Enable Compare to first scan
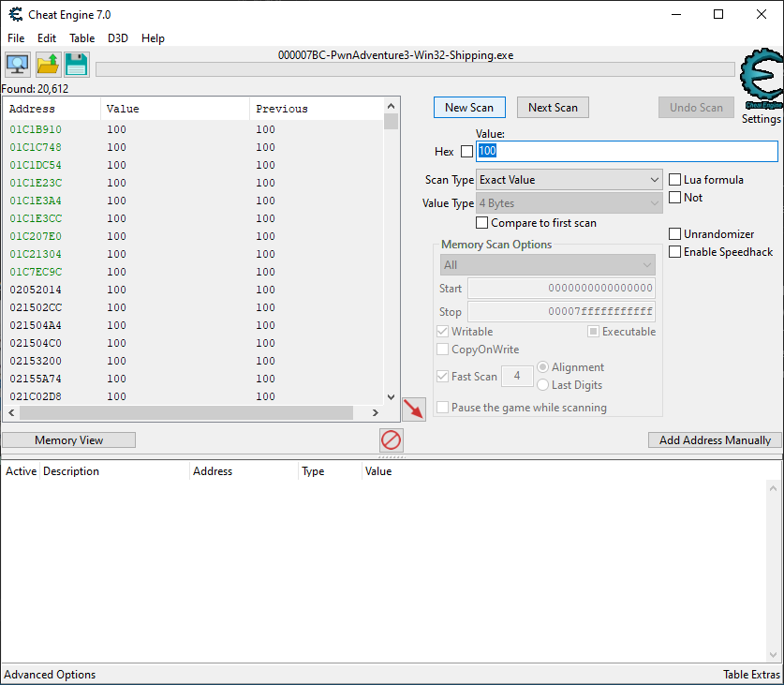784x685 pixels. point(482,223)
